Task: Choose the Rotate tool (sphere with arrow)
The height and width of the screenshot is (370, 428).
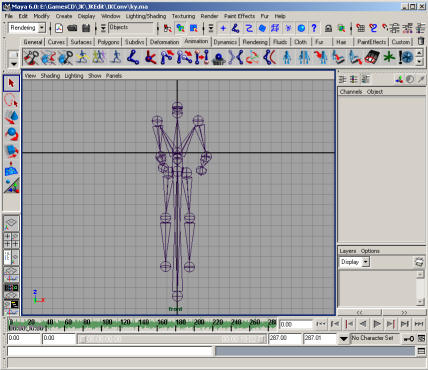Action: point(11,134)
